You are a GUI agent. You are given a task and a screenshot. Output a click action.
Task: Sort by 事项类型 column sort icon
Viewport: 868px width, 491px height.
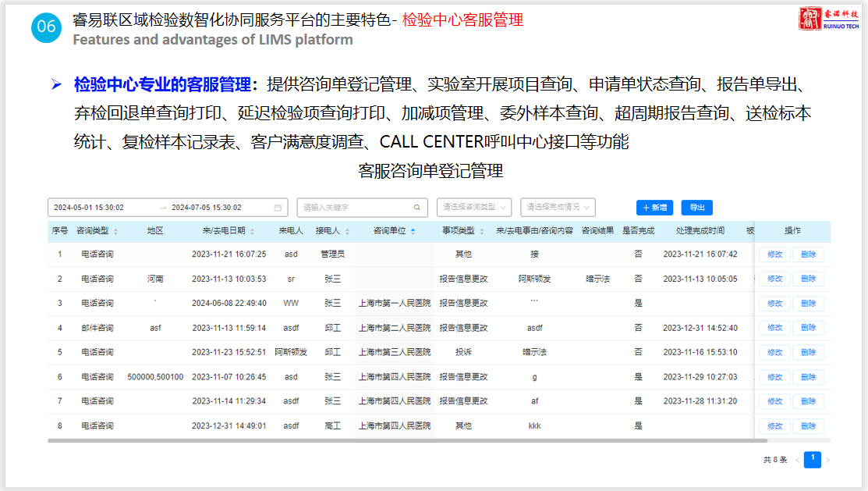(x=480, y=232)
